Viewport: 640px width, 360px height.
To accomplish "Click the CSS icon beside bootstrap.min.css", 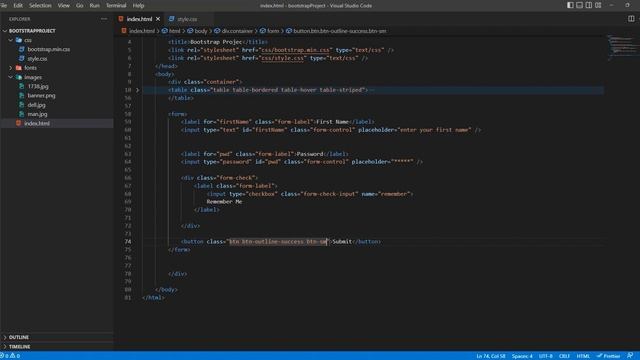I will click(x=22, y=49).
